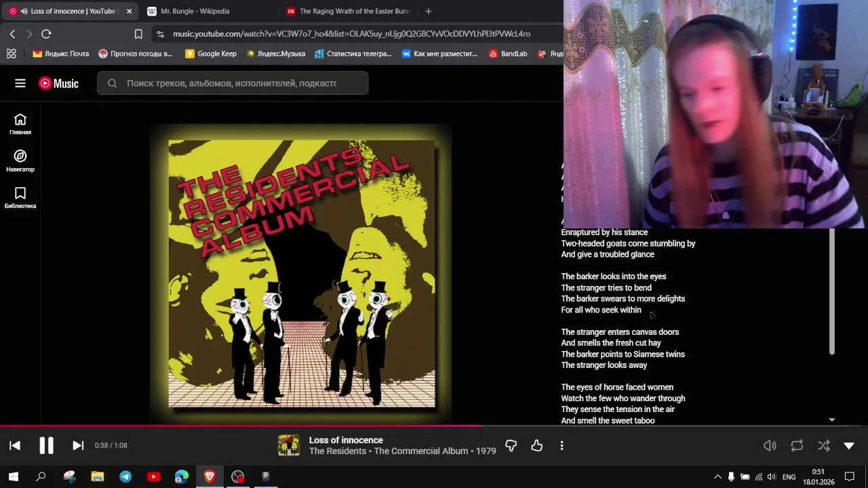Screen dimensions: 868x488
Task: Click the lyrics scroll down arrow
Action: (831, 420)
